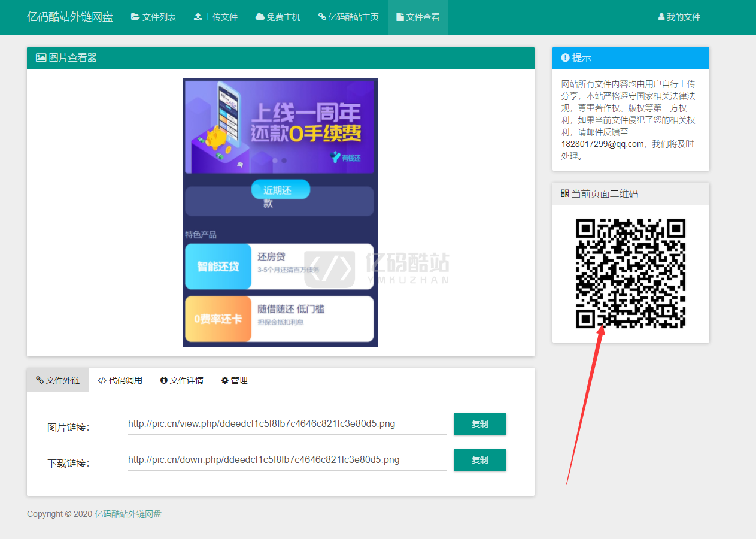Copy the 图片链接 with its 复制 button

point(480,424)
